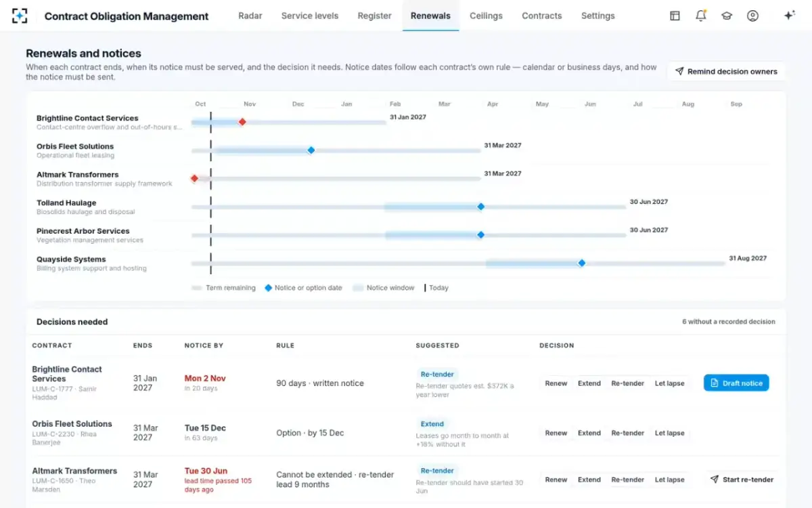This screenshot has height=508, width=812.
Task: Open the Settings tab
Action: [598, 16]
